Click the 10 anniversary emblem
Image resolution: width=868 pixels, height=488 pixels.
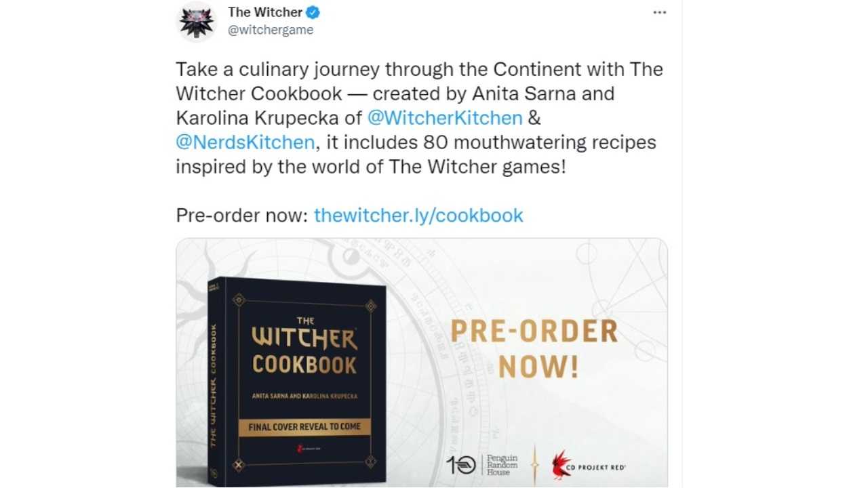point(462,465)
